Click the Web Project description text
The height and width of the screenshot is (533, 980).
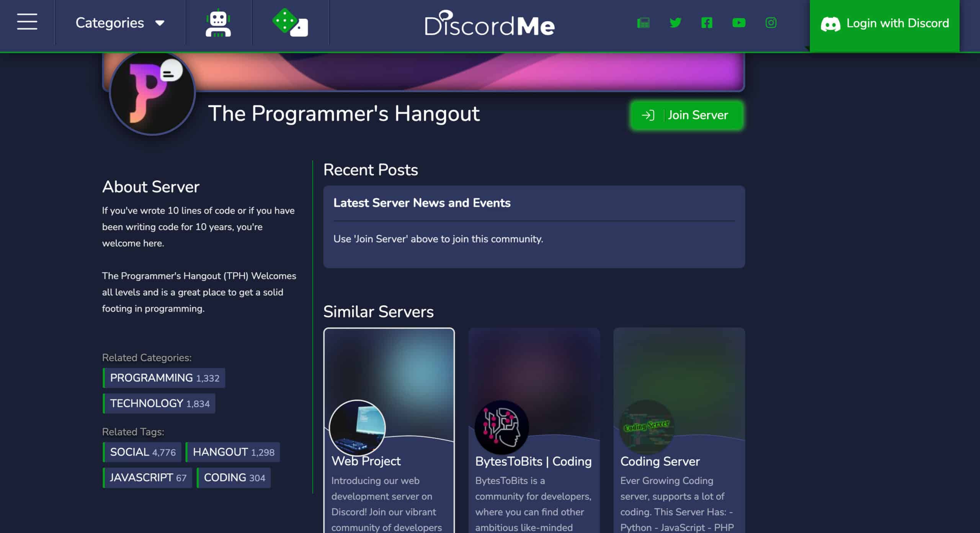(387, 504)
